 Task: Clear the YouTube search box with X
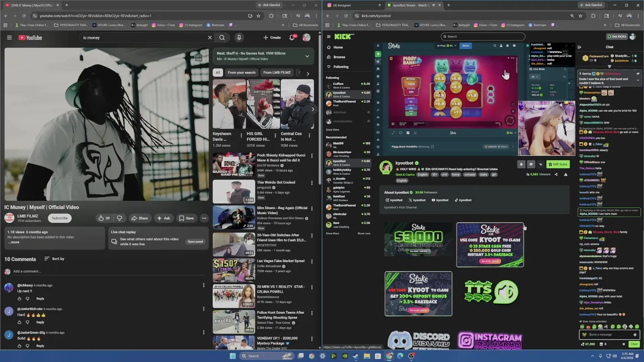210,38
